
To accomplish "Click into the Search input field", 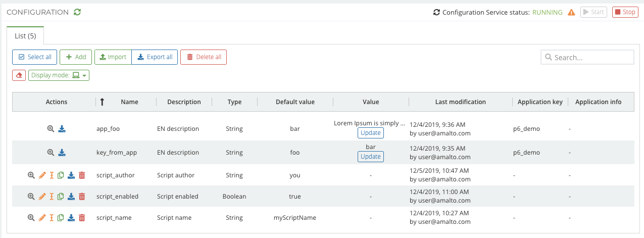I will tap(591, 58).
